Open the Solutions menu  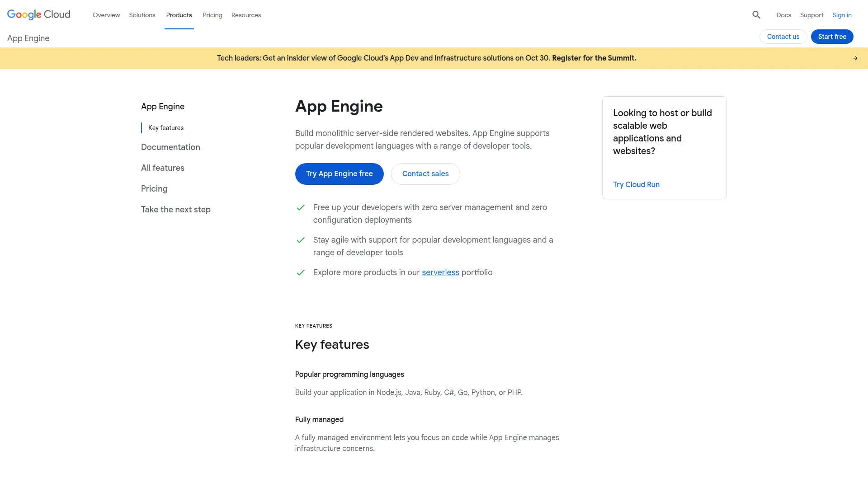pos(142,15)
